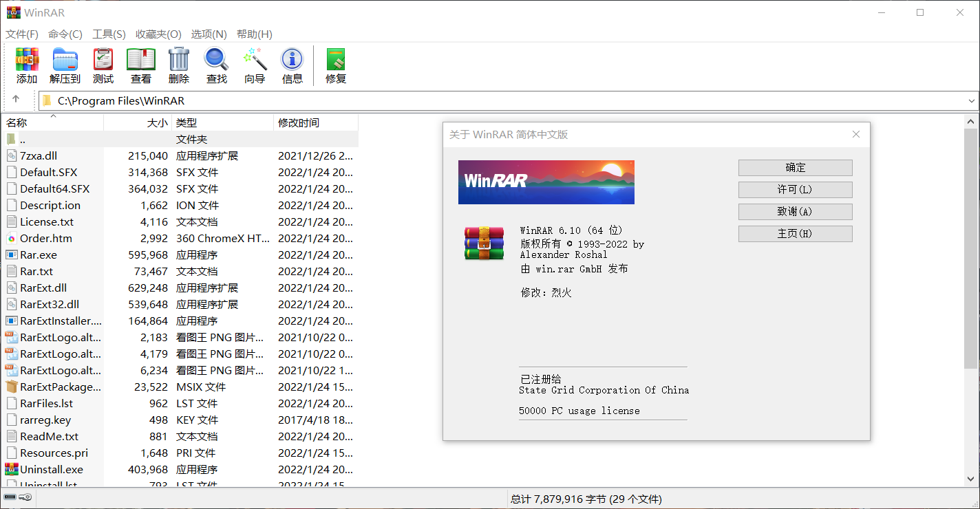Click the file icon of 7zxa.dll

(x=11, y=156)
